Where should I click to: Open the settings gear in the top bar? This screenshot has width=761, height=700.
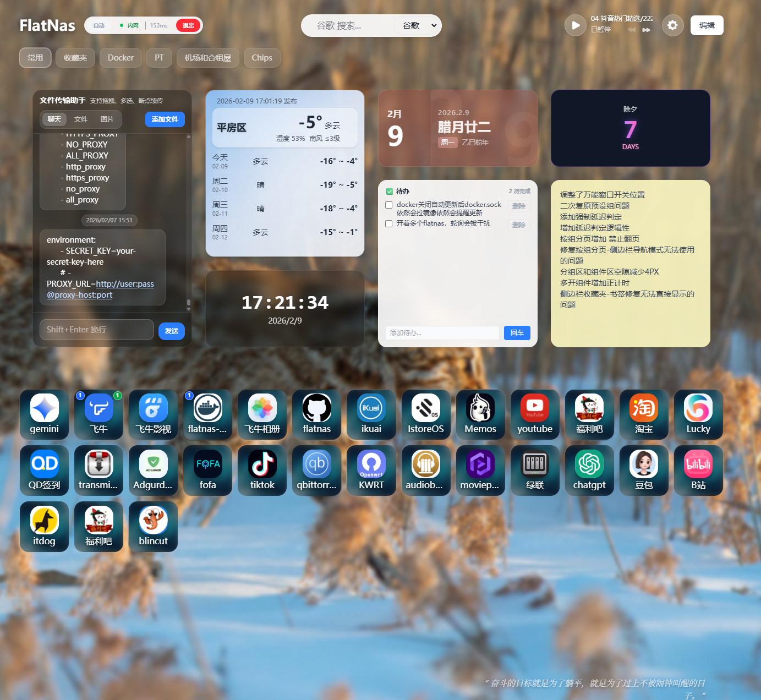672,25
